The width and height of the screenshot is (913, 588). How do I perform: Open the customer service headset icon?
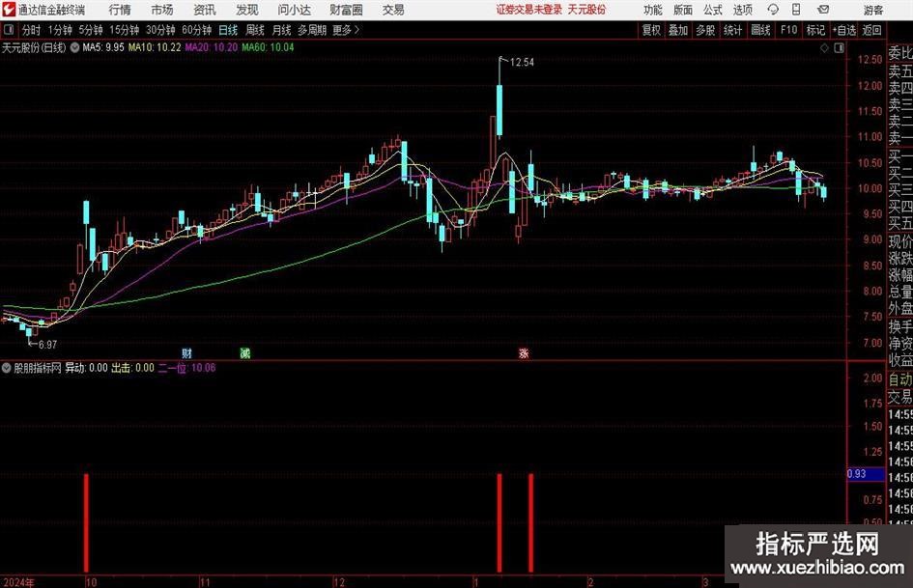773,10
